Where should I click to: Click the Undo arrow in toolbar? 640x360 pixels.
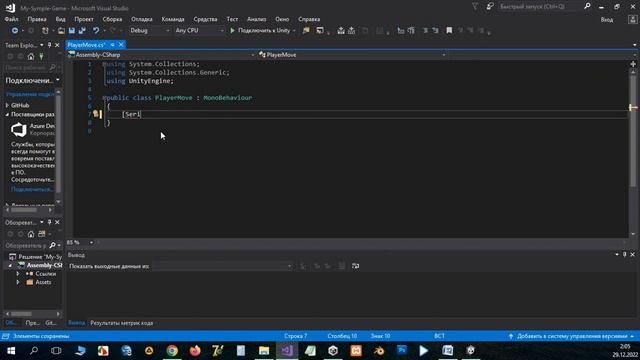(96, 31)
